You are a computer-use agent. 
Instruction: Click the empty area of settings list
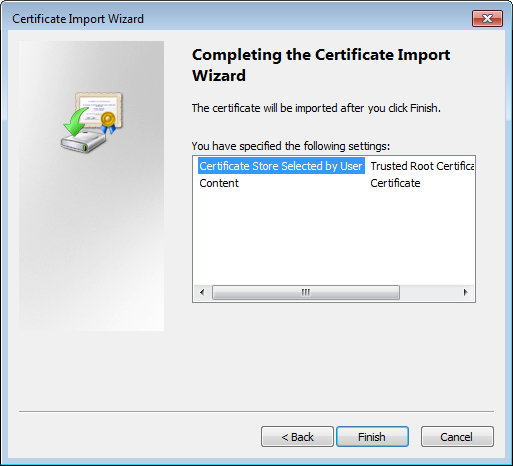coord(333,237)
